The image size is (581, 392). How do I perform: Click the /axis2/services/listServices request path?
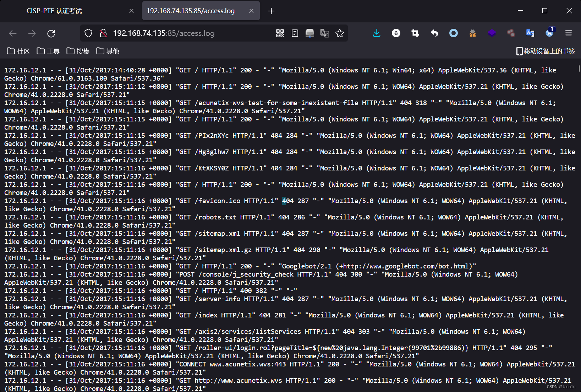coord(248,332)
